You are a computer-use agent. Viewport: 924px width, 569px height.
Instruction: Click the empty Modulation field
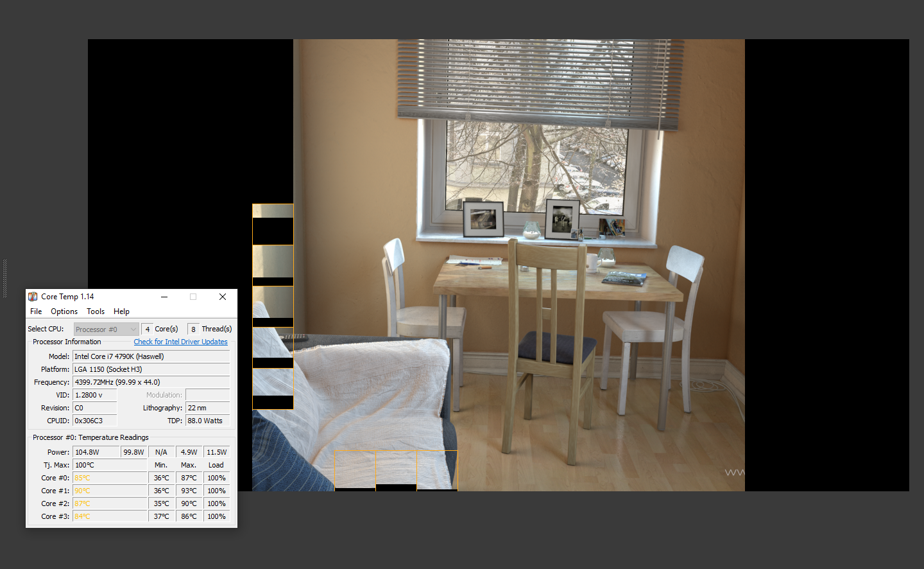point(208,395)
